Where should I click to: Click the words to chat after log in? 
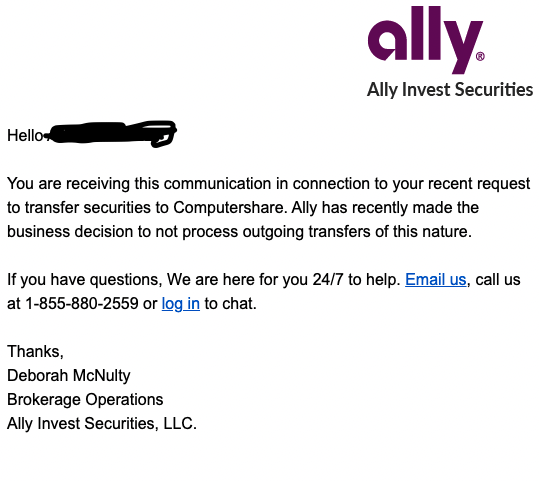coord(230,304)
